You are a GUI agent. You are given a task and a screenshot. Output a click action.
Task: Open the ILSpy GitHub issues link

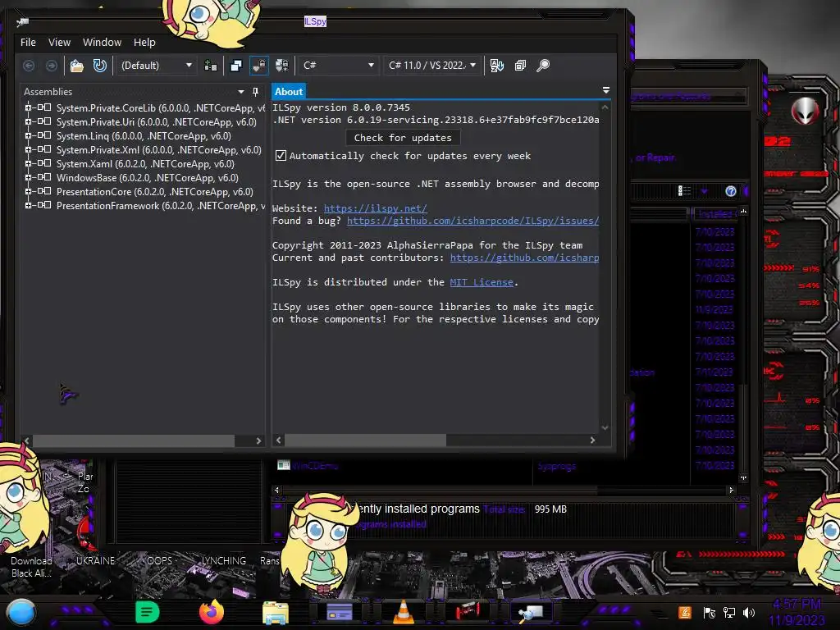[473, 221]
